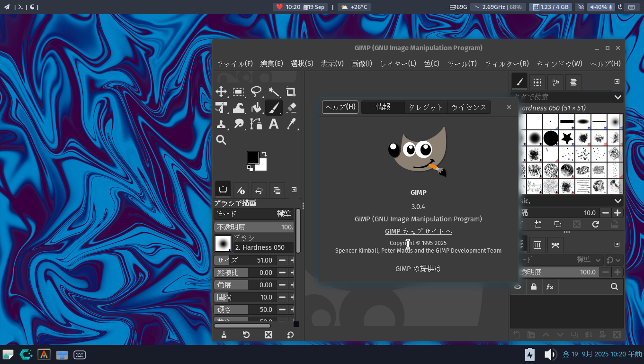Open the GIMP ウェブサイトへ link
Viewport: 644px width, 364px height.
(419, 231)
